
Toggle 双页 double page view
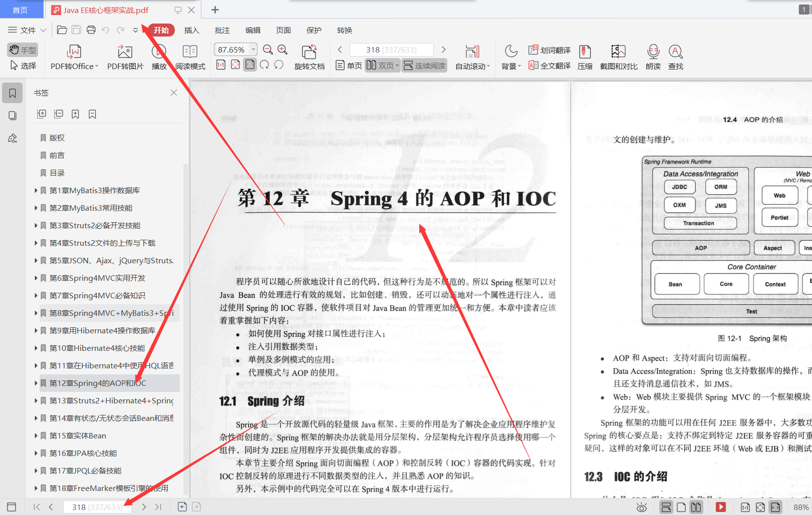point(382,66)
